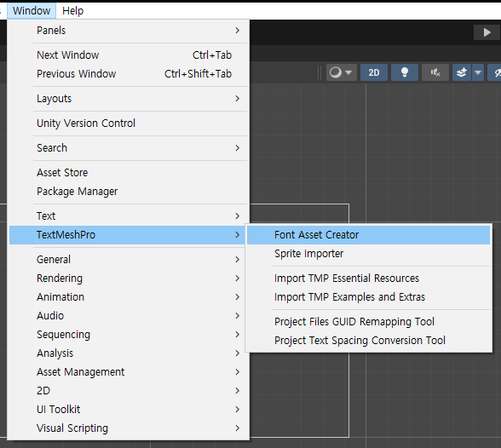501x448 pixels.
Task: Toggle scene audio mute icon
Action: 435,72
